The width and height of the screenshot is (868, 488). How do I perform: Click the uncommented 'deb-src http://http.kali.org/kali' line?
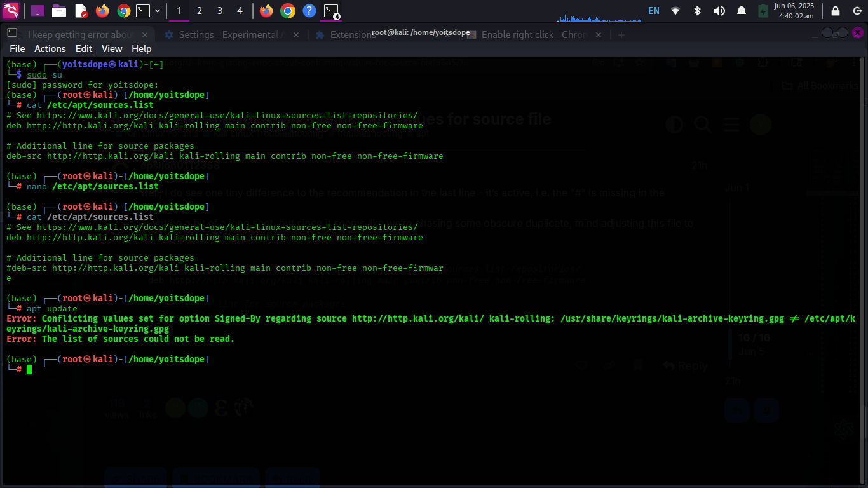point(225,156)
